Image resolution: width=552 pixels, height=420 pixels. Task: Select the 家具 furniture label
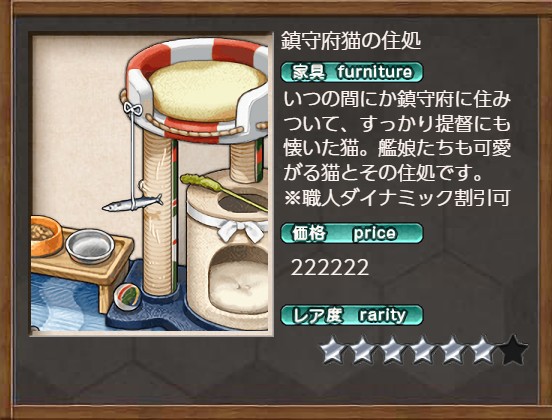352,72
